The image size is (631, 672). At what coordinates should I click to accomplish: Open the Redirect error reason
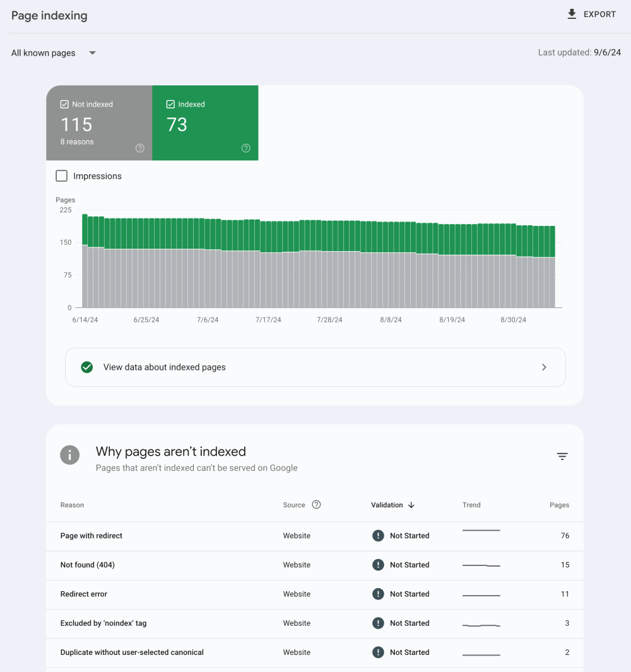click(x=83, y=594)
